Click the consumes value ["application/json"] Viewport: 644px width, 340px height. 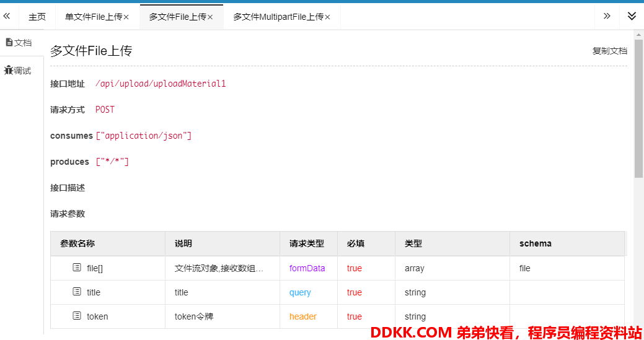(143, 136)
